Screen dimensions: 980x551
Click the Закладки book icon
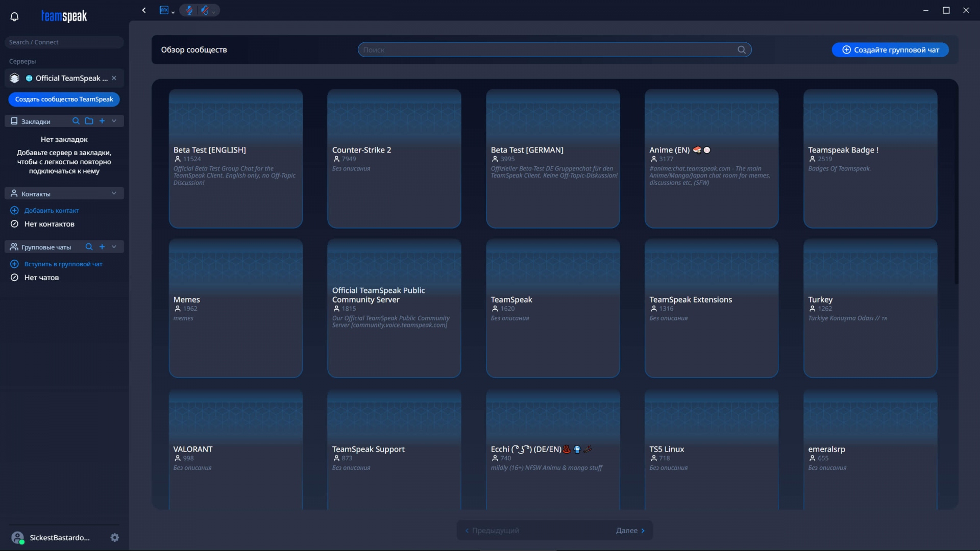coord(14,121)
